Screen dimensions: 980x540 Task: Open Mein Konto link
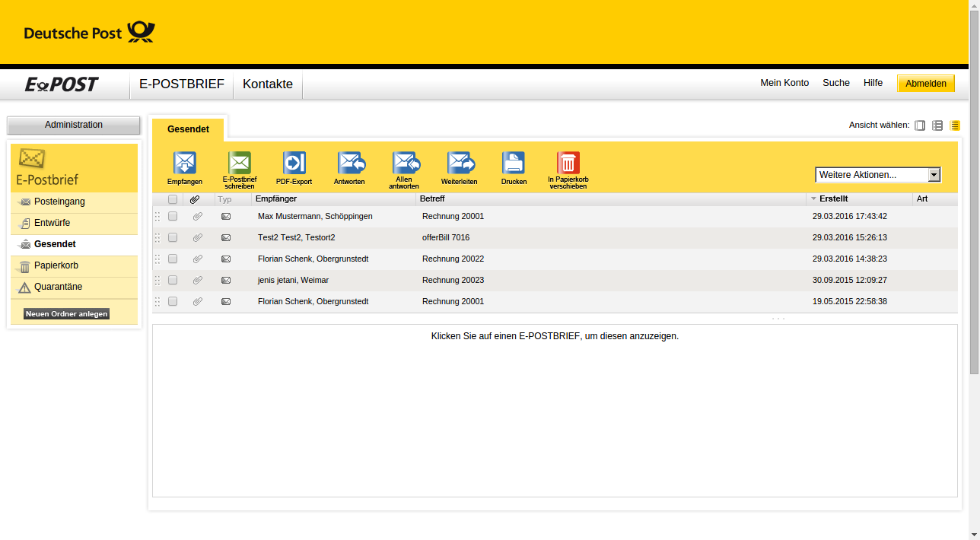pyautogui.click(x=784, y=83)
